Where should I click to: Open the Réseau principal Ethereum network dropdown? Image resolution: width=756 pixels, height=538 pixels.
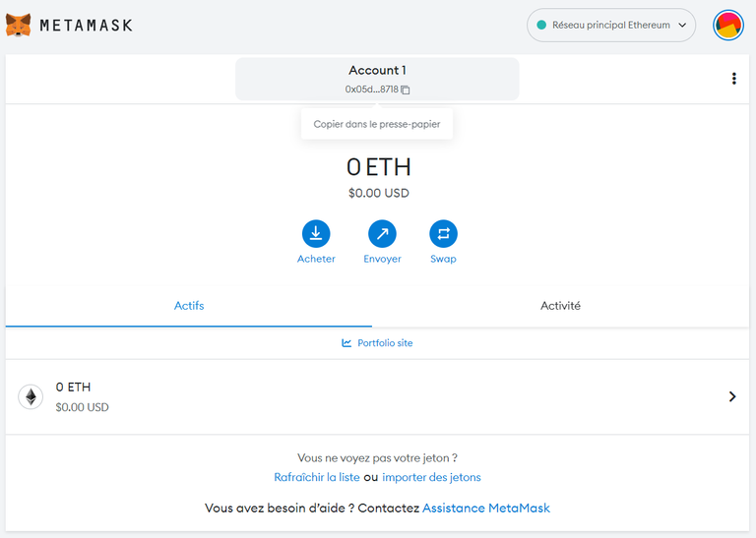pos(611,25)
